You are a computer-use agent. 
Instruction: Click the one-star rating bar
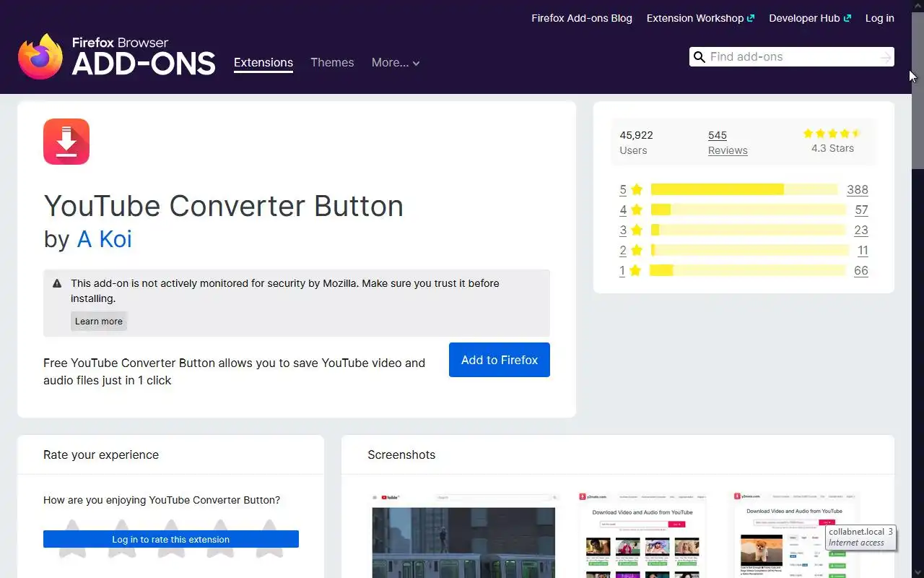pos(747,270)
